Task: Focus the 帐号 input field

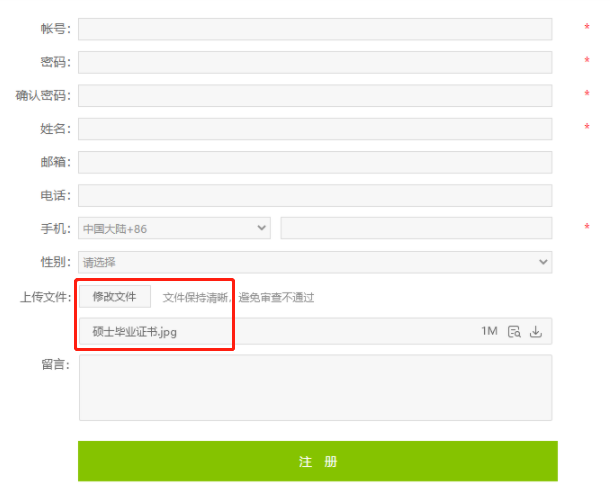Action: (x=315, y=29)
